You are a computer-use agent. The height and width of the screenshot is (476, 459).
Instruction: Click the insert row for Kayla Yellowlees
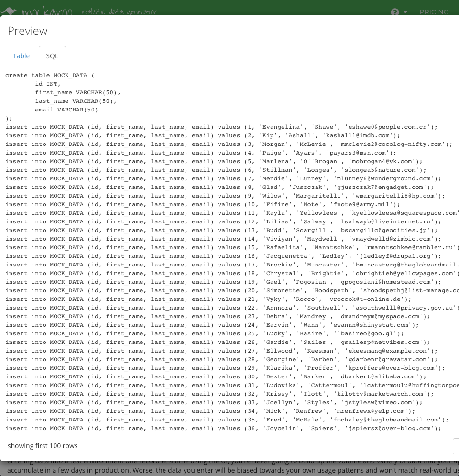[x=232, y=213]
